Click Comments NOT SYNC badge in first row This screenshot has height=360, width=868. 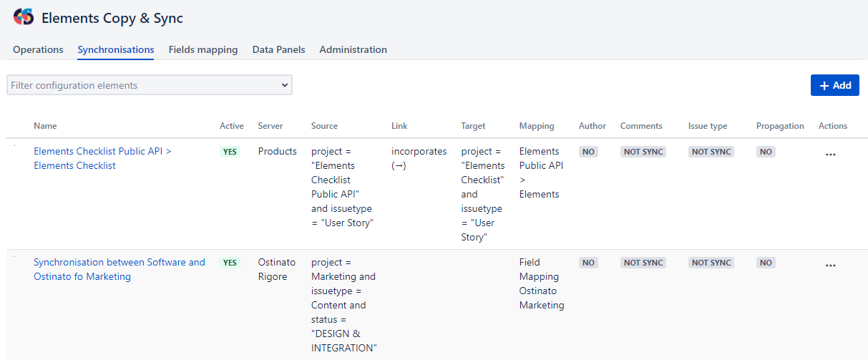click(x=643, y=152)
